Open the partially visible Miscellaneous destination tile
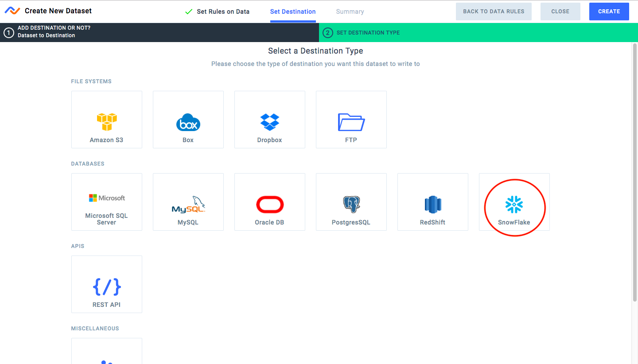The height and width of the screenshot is (364, 638). pyautogui.click(x=107, y=351)
